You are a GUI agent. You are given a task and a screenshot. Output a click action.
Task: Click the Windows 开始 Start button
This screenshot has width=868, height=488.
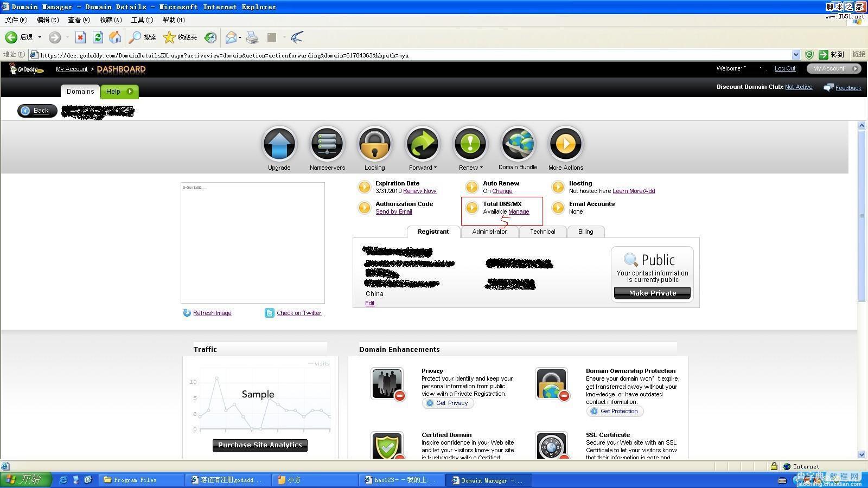coord(25,479)
